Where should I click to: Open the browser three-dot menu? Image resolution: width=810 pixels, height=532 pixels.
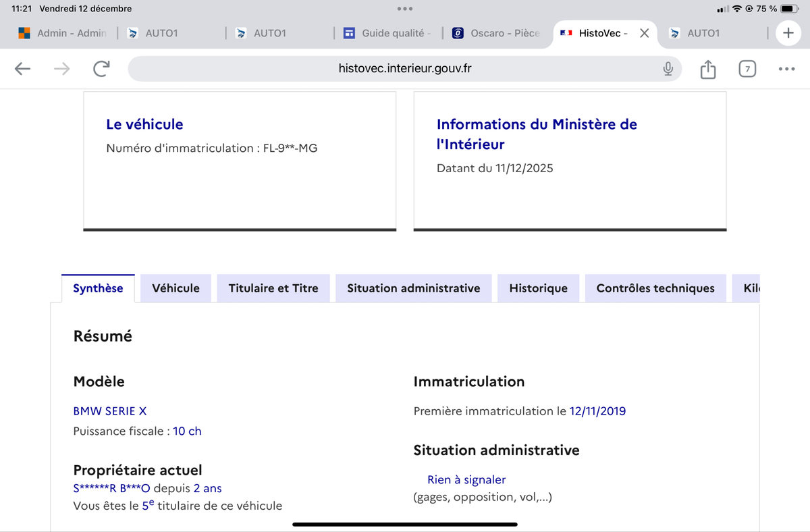(786, 69)
